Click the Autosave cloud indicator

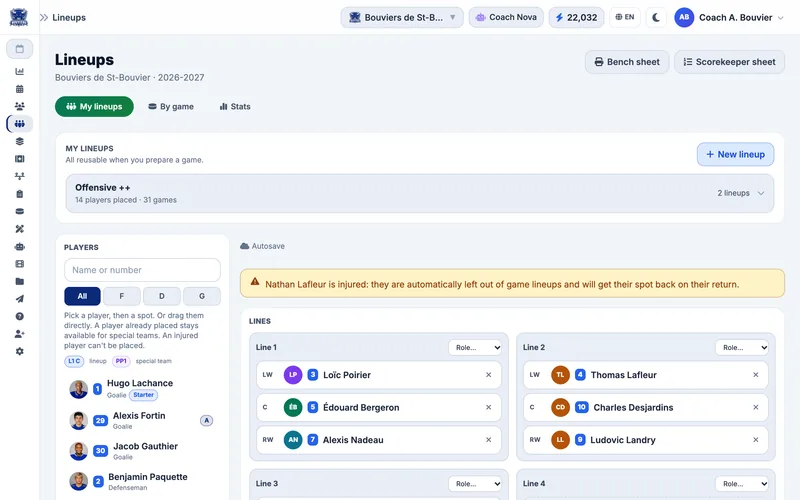coord(262,246)
